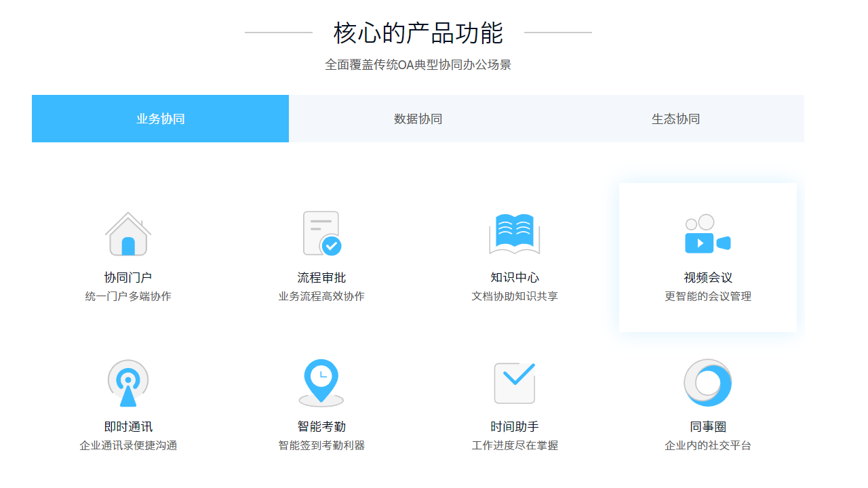Click the circular ring icon for 同事圈
The height and width of the screenshot is (488, 868).
tap(708, 383)
